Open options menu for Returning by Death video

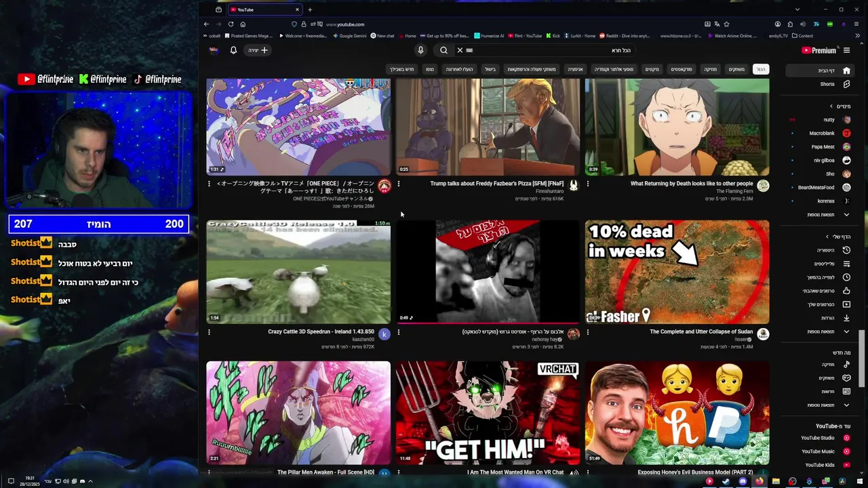coord(588,184)
